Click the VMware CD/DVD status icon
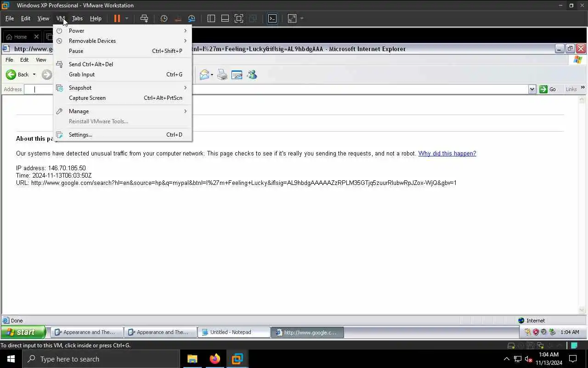Viewport: 588px width, 368px height. point(520,345)
